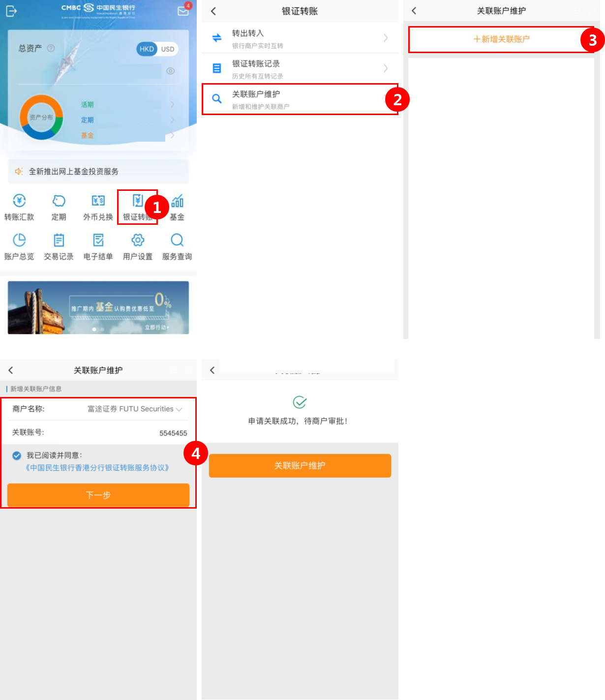
Task: Uncheck the 我已阅读并同意 agreement checkbox
Action: [x=17, y=456]
